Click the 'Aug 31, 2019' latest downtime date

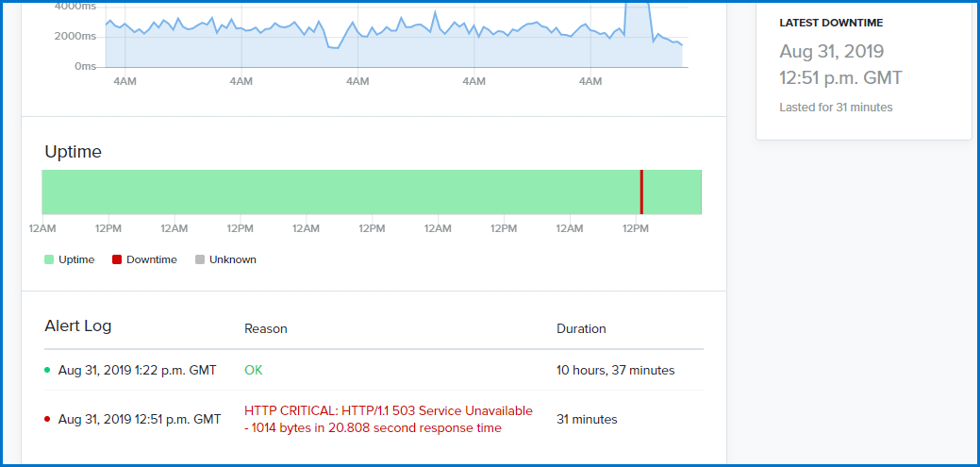click(x=831, y=51)
